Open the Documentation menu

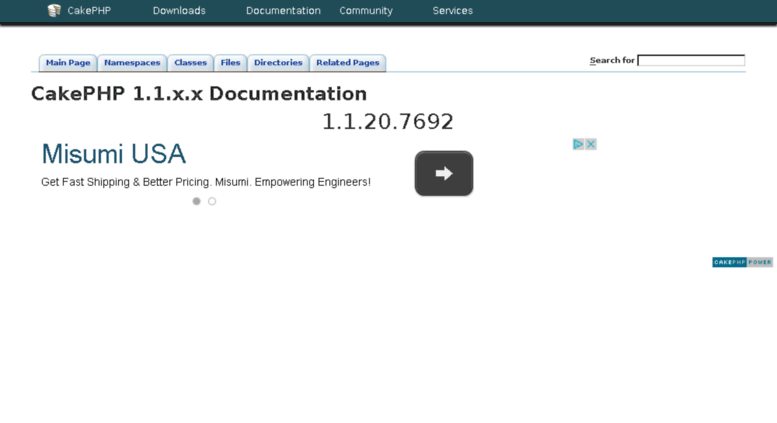(283, 10)
